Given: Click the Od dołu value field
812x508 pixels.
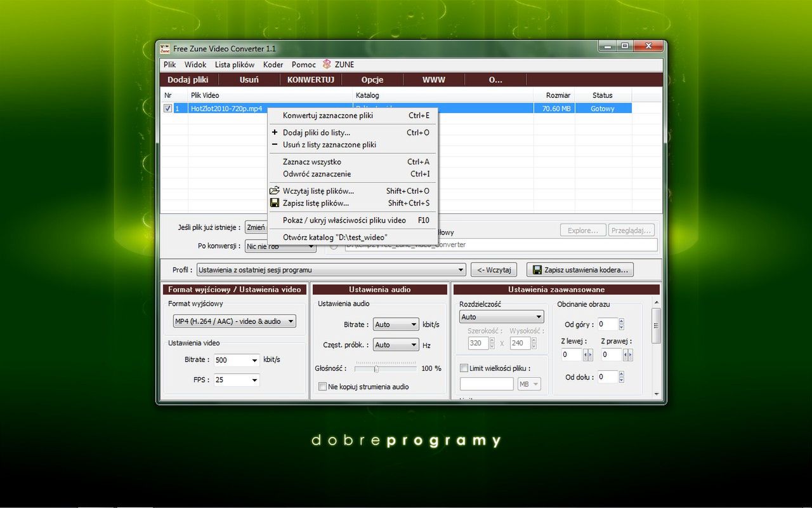Looking at the screenshot, I should [x=607, y=377].
